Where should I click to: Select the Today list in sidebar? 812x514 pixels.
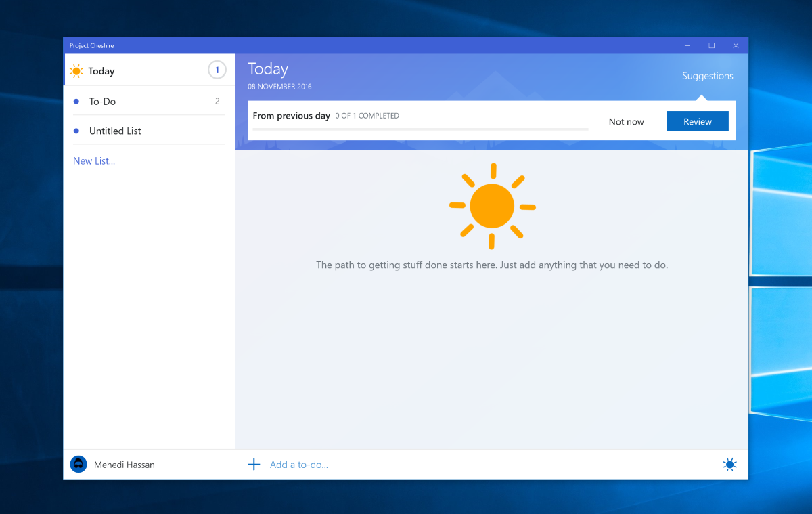point(149,70)
